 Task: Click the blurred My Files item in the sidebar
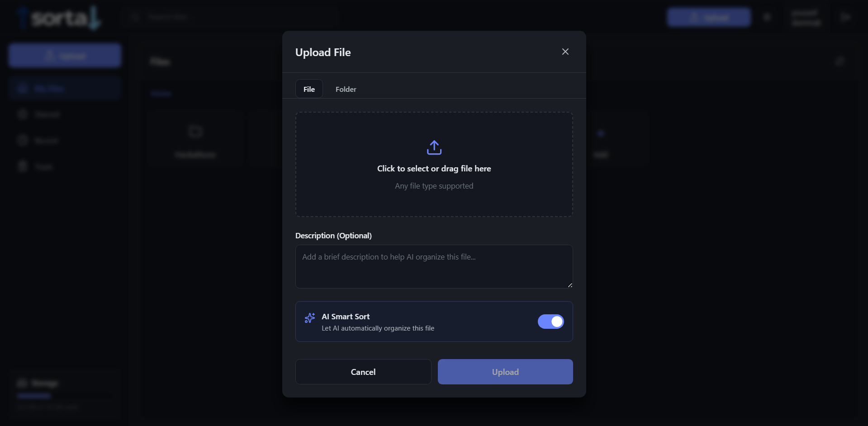[x=65, y=89]
